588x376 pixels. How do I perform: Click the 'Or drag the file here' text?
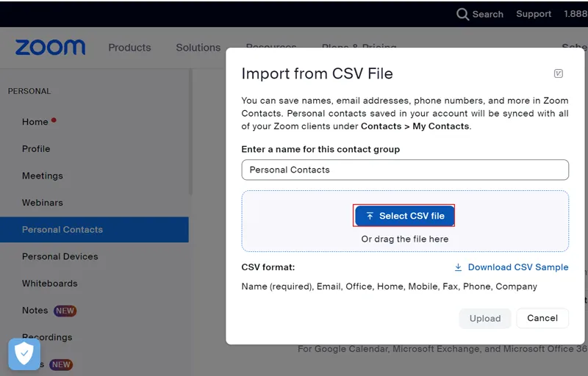coord(405,239)
